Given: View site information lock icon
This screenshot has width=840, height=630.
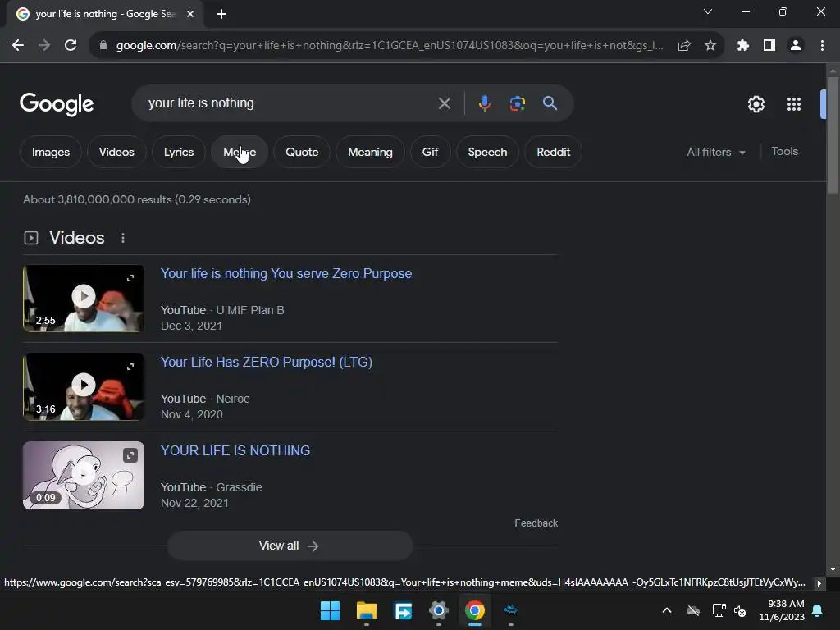Looking at the screenshot, I should click(x=103, y=46).
